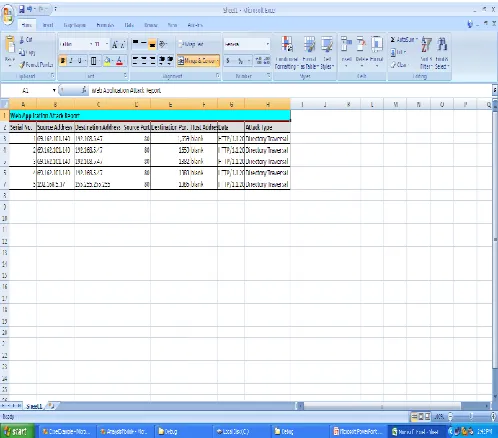
Task: Apply Percent style format
Action: 240,61
